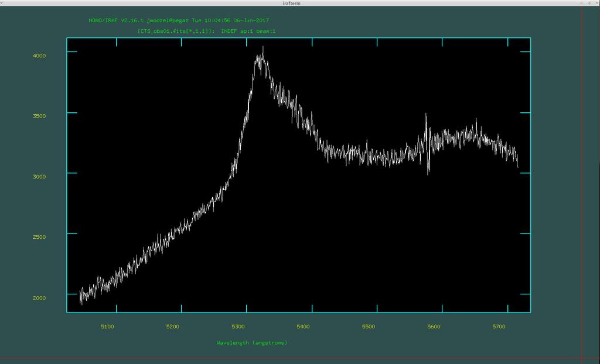This screenshot has height=364, width=600.
Task: Click the irafterm title text
Action: [x=292, y=3]
